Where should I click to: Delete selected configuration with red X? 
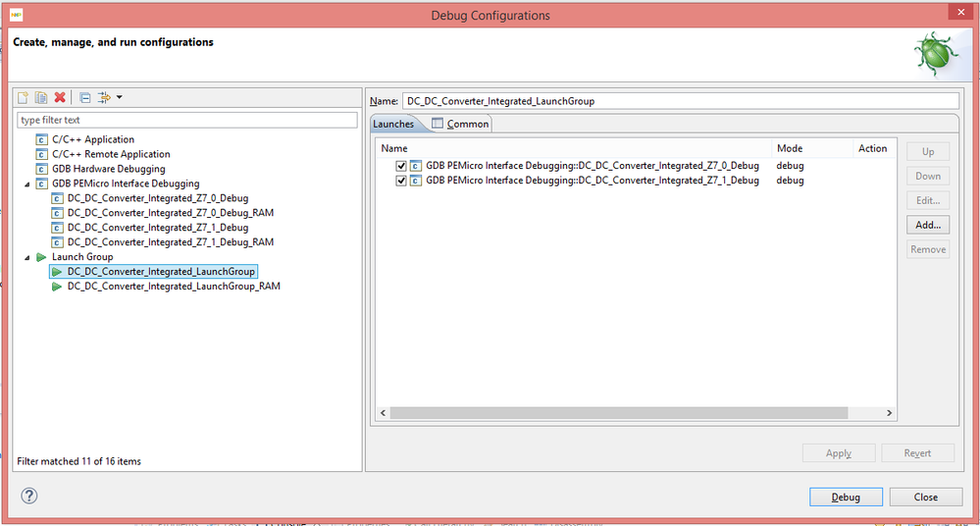(x=60, y=97)
